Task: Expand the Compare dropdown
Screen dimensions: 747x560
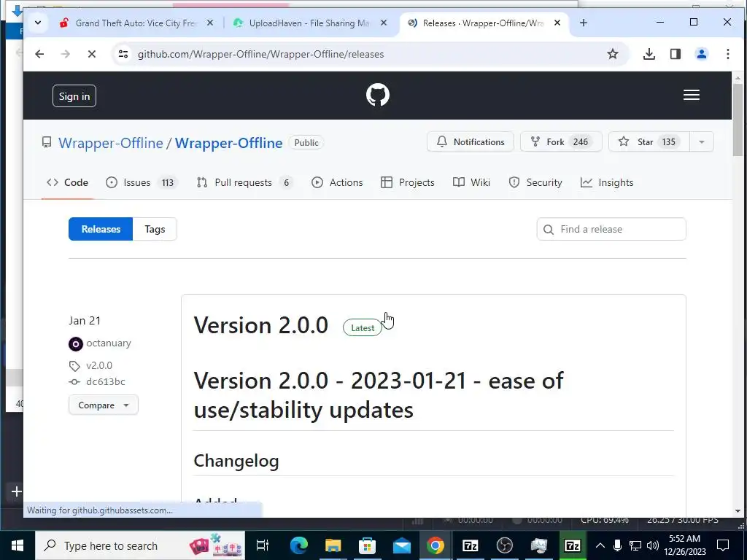Action: click(x=104, y=405)
